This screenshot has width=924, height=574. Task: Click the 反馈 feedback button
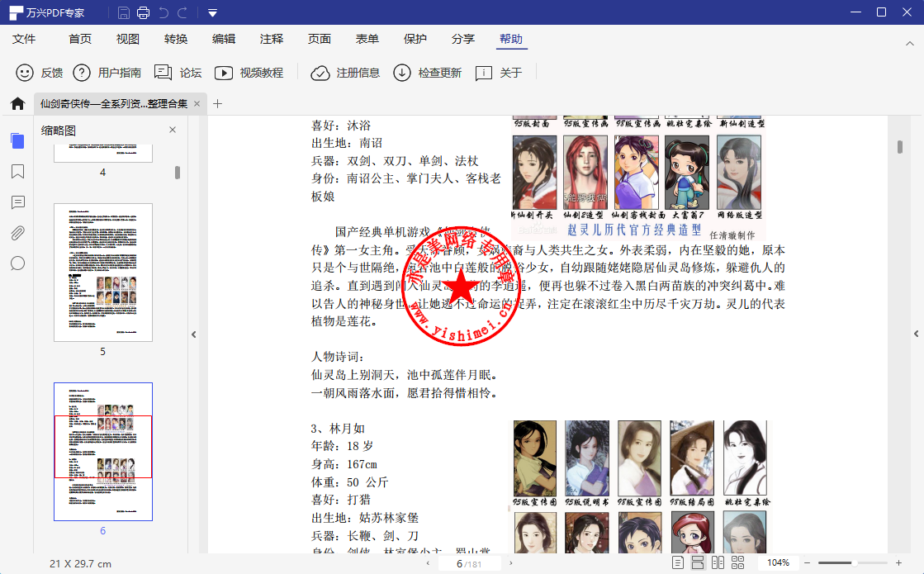pyautogui.click(x=40, y=73)
